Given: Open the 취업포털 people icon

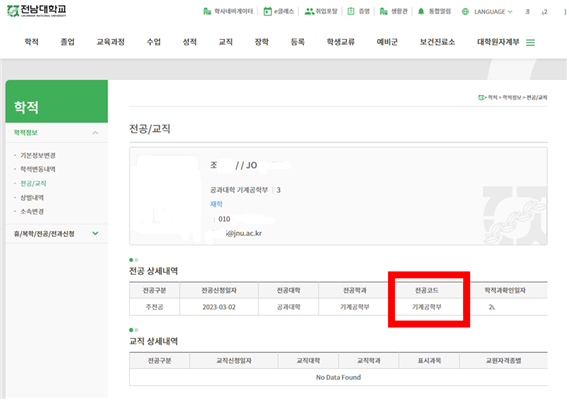Looking at the screenshot, I should 309,11.
